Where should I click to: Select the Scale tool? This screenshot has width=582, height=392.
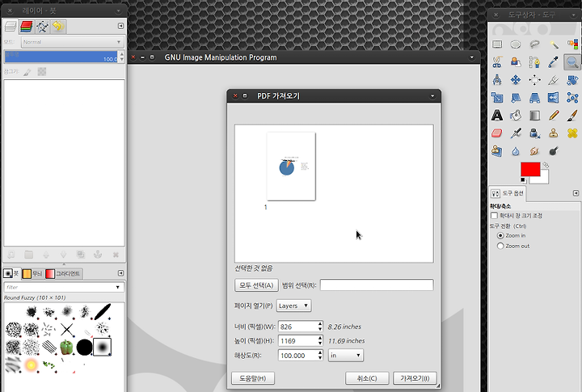tap(497, 98)
